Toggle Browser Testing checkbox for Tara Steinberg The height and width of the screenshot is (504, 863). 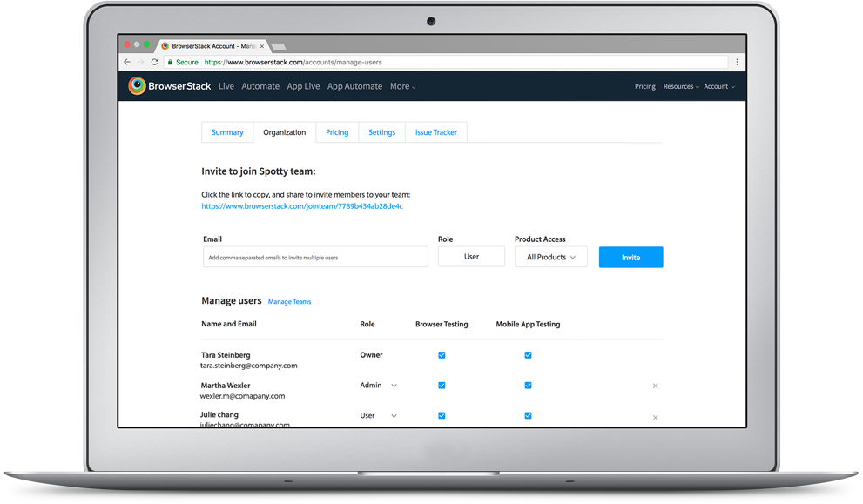coord(442,355)
